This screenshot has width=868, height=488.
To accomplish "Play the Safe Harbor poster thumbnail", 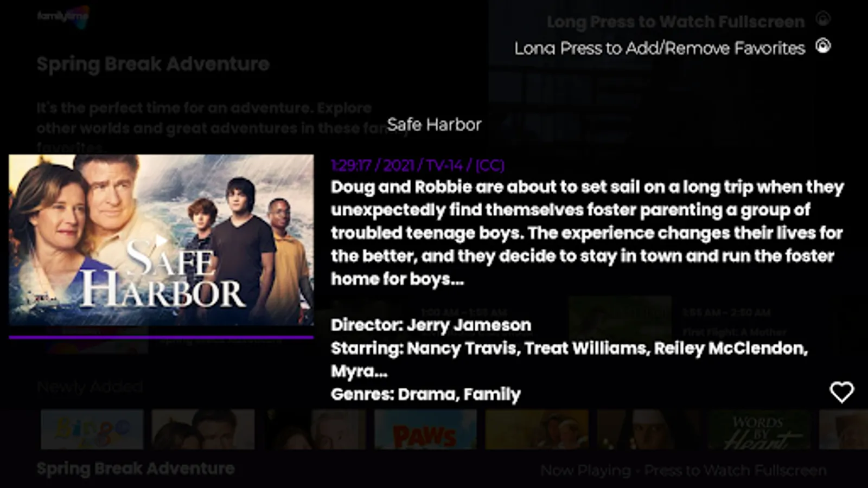I will click(x=161, y=240).
